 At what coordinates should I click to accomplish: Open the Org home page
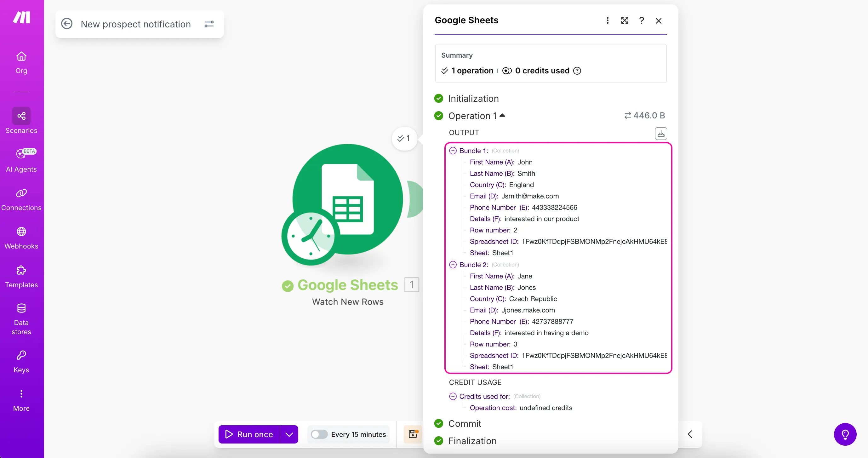[21, 62]
